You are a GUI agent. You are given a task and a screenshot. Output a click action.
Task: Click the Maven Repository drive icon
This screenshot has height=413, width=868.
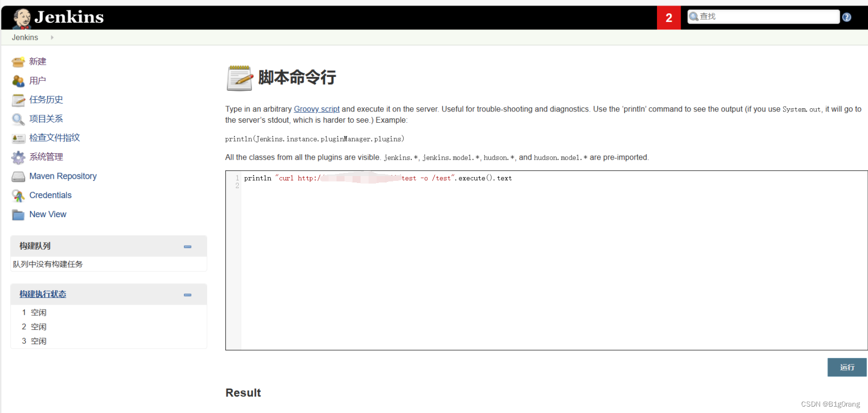click(x=18, y=177)
